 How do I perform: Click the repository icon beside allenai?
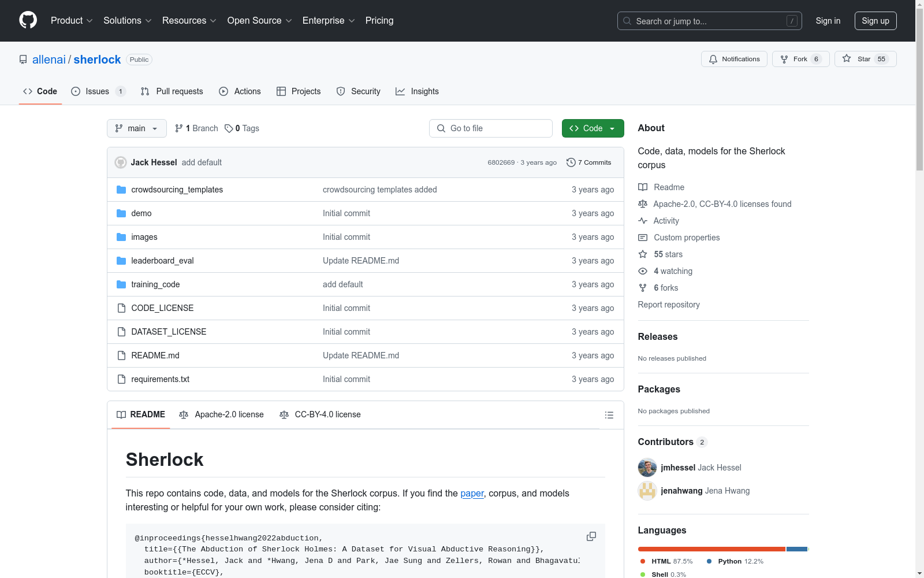(23, 60)
